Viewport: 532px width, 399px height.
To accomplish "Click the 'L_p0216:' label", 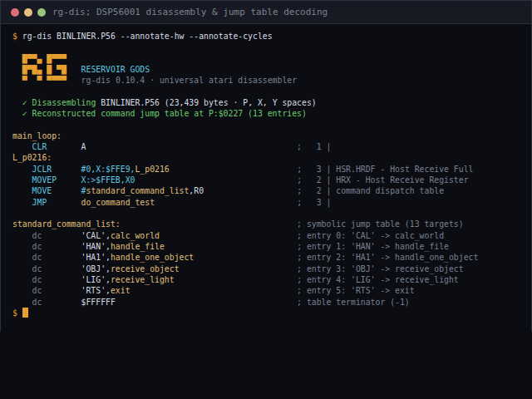I will 32,157.
